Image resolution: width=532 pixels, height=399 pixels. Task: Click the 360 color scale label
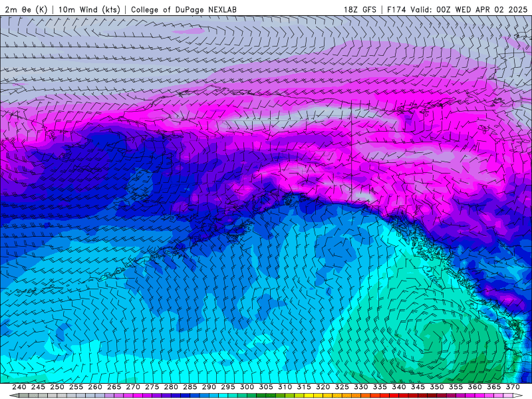point(475,387)
